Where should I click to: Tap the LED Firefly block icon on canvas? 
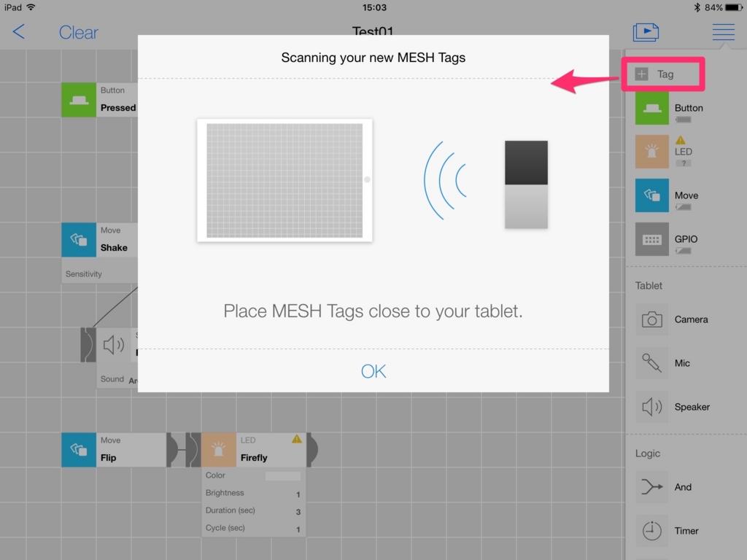pyautogui.click(x=219, y=450)
